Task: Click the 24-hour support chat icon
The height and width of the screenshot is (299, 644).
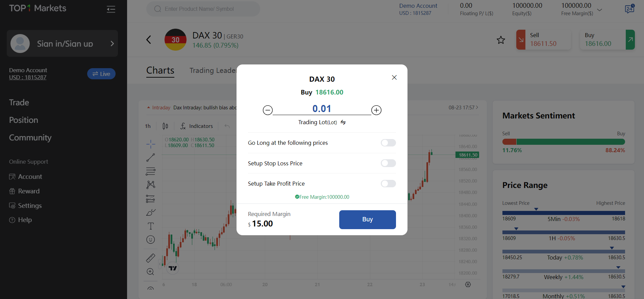Action: pos(629,9)
